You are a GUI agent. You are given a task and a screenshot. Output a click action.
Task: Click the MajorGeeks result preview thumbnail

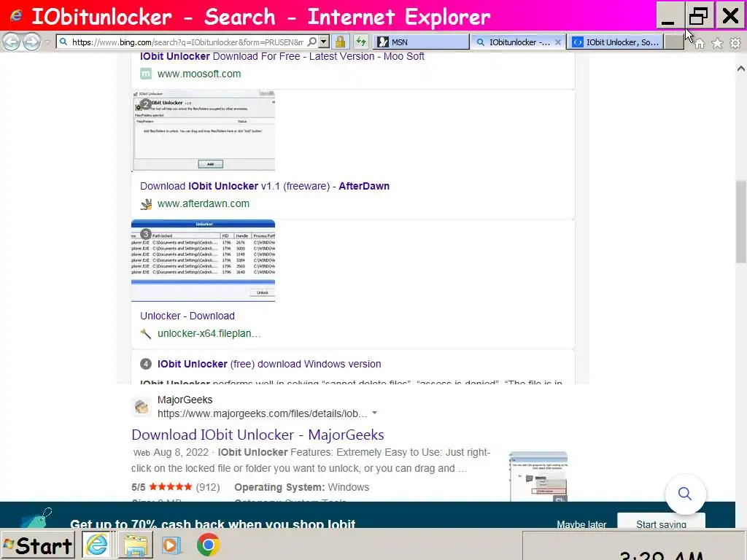(538, 476)
